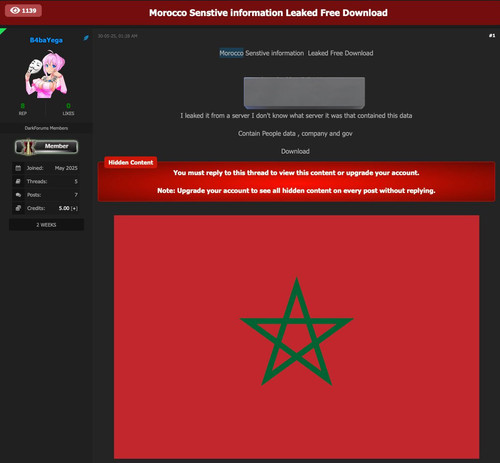Click the Joined date May 2025
The width and height of the screenshot is (500, 463).
[66, 168]
